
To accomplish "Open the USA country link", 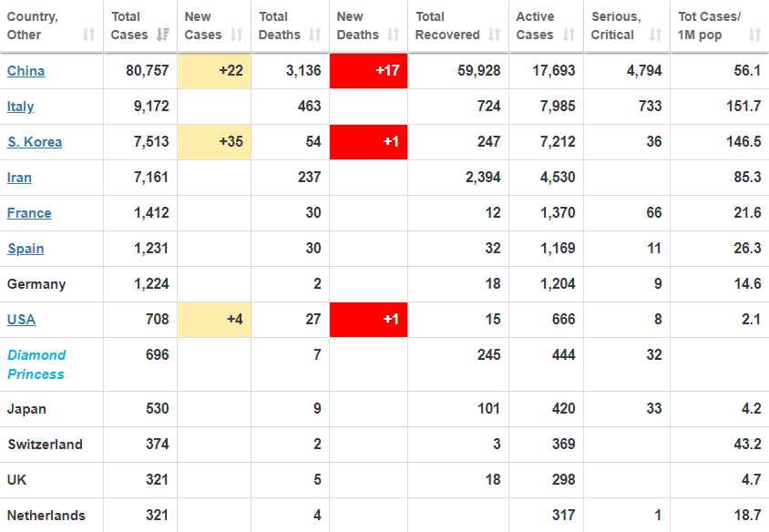I will [21, 320].
